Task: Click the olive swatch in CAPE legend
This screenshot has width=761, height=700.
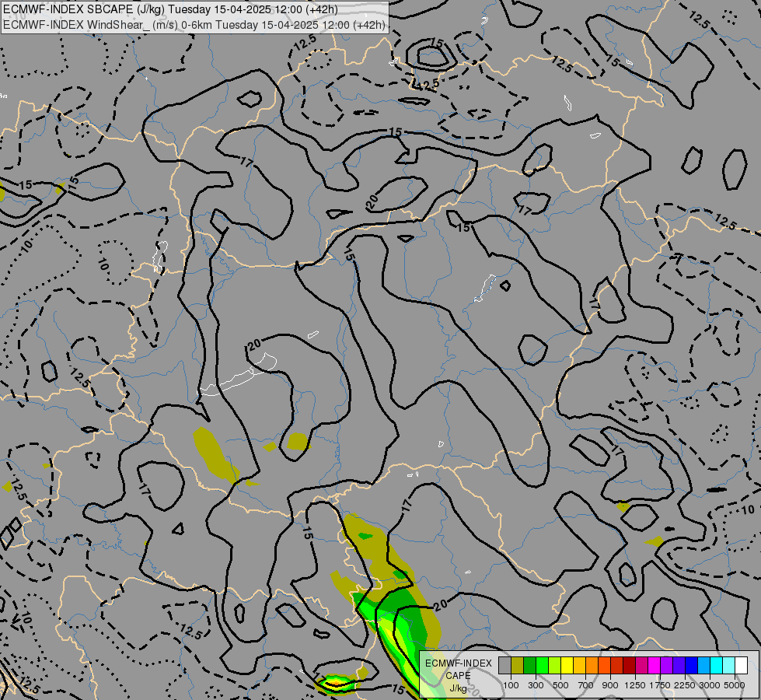Action: pyautogui.click(x=518, y=665)
